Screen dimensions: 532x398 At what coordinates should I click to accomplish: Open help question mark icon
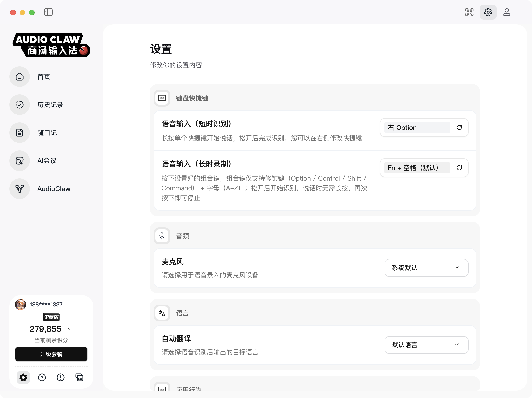click(42, 377)
